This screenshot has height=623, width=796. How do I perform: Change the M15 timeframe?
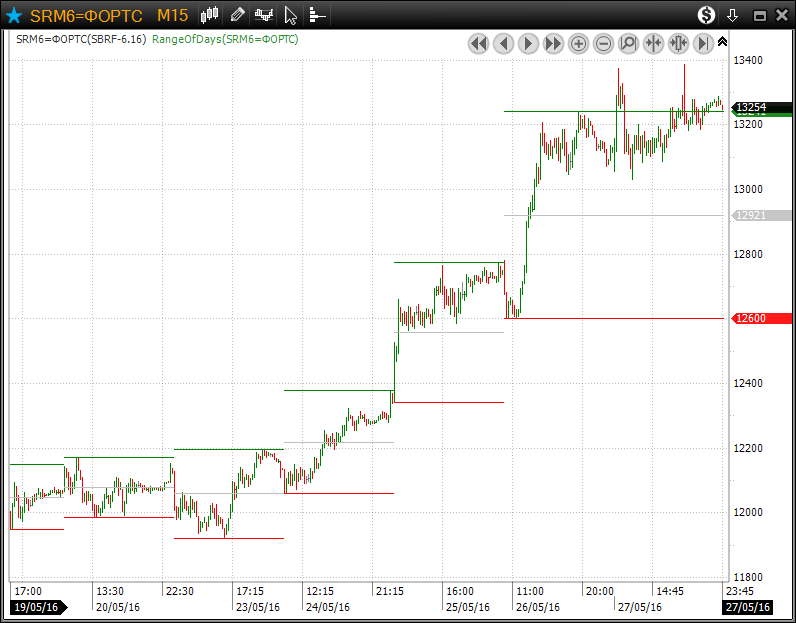172,15
